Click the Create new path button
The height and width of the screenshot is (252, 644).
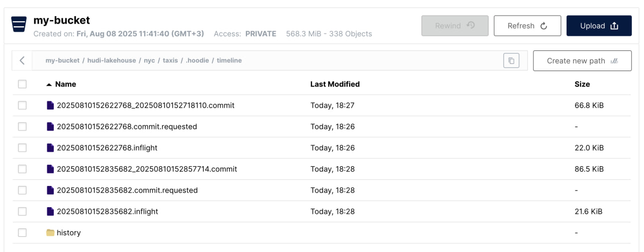point(582,60)
